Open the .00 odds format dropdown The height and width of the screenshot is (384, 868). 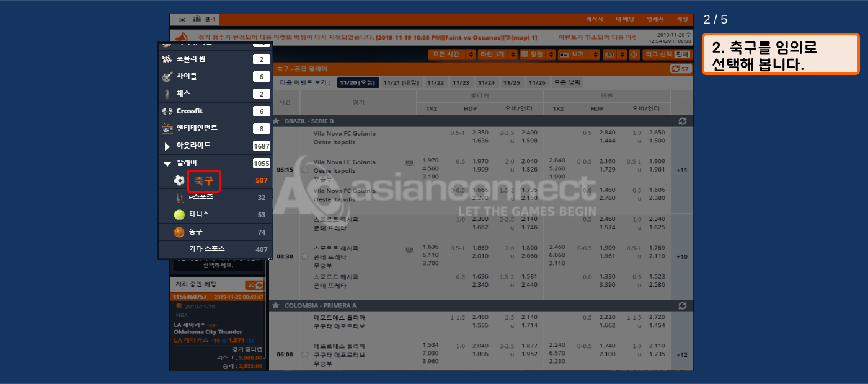tap(614, 55)
